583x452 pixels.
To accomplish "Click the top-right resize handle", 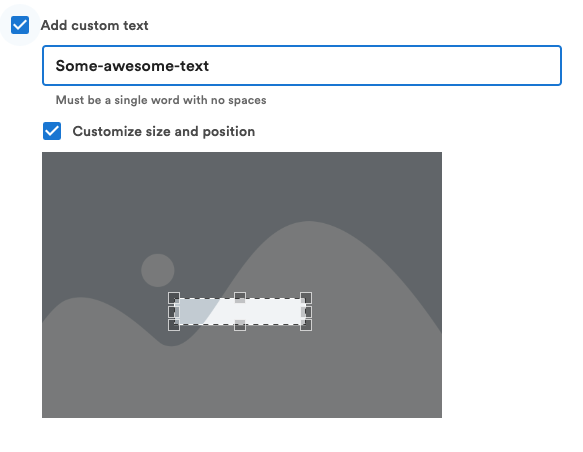I will [306, 298].
